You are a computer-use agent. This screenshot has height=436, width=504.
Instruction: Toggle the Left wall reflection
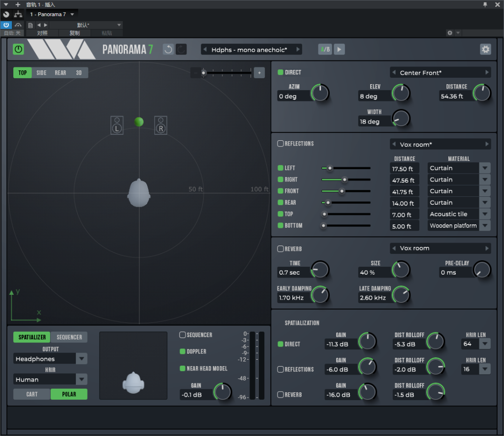click(280, 168)
